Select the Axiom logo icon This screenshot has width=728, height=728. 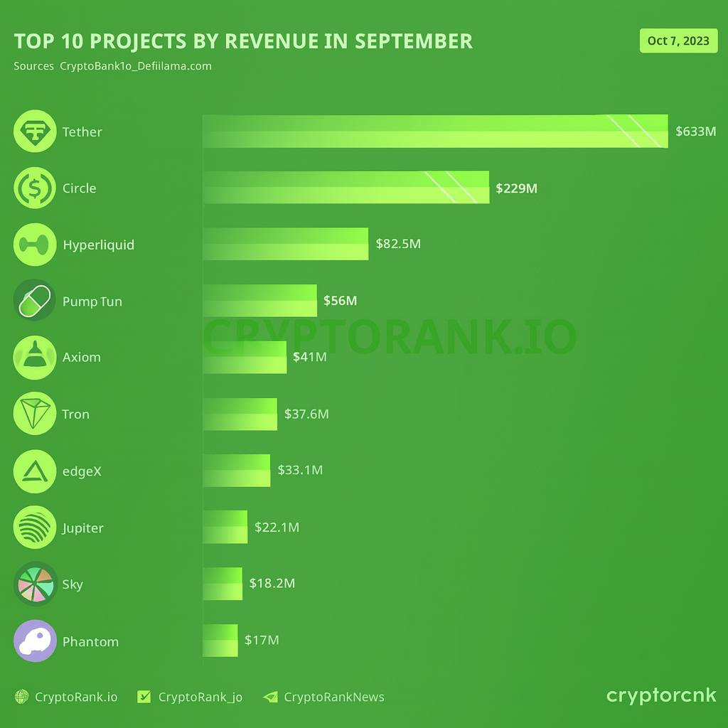34,357
